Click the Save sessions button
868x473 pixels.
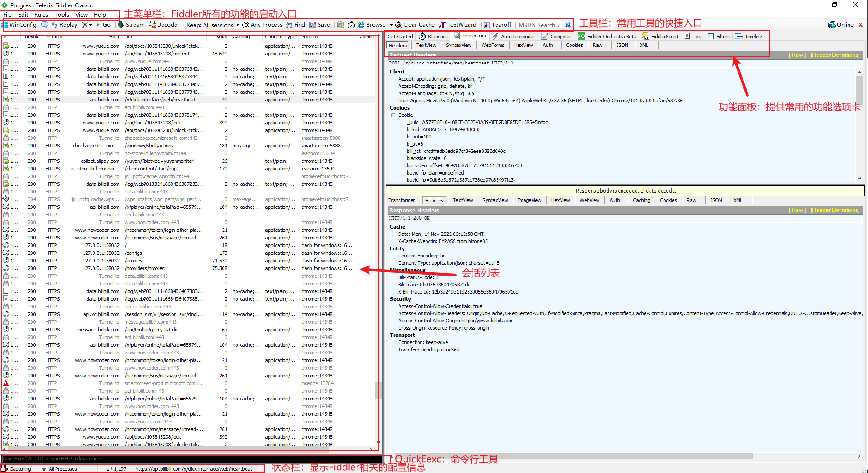pyautogui.click(x=320, y=25)
